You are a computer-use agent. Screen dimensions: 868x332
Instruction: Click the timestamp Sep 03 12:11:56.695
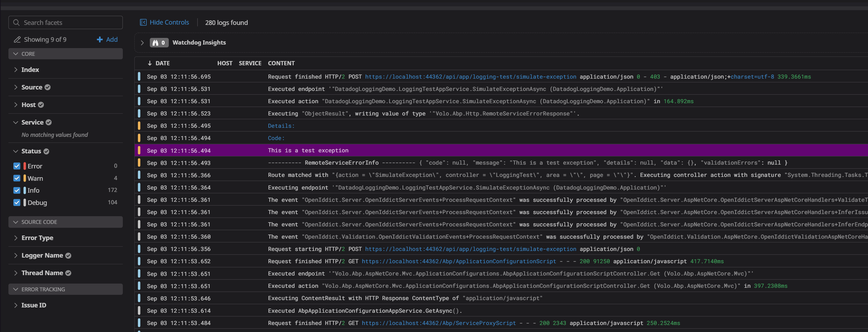pos(179,77)
